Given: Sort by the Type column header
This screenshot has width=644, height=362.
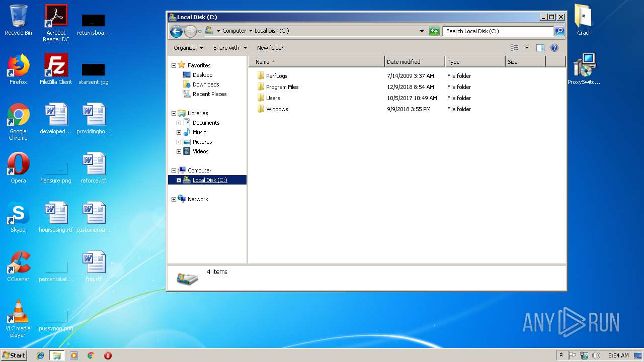Looking at the screenshot, I should [x=475, y=62].
